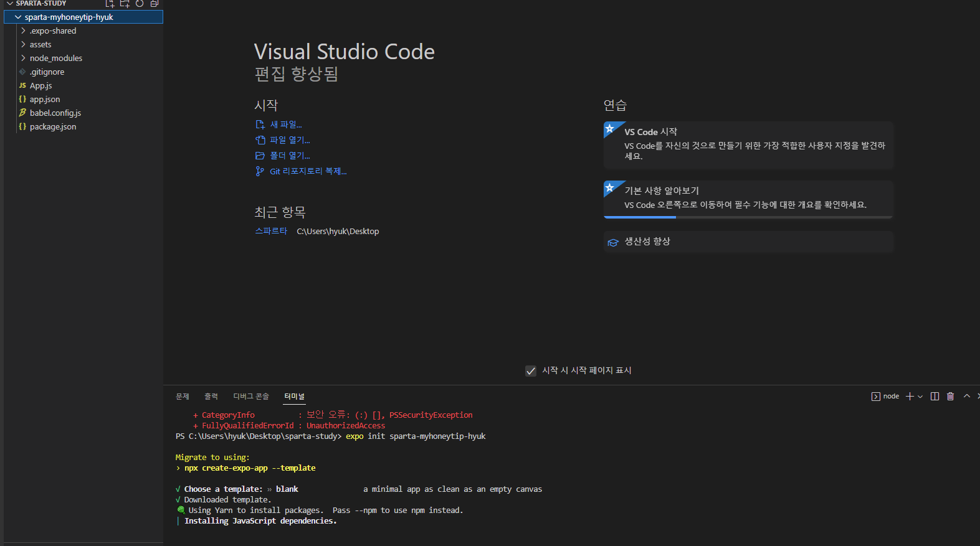Click the progress bar under 기본 사항 알아보기
Viewport: 980px width, 546px height.
tap(748, 217)
